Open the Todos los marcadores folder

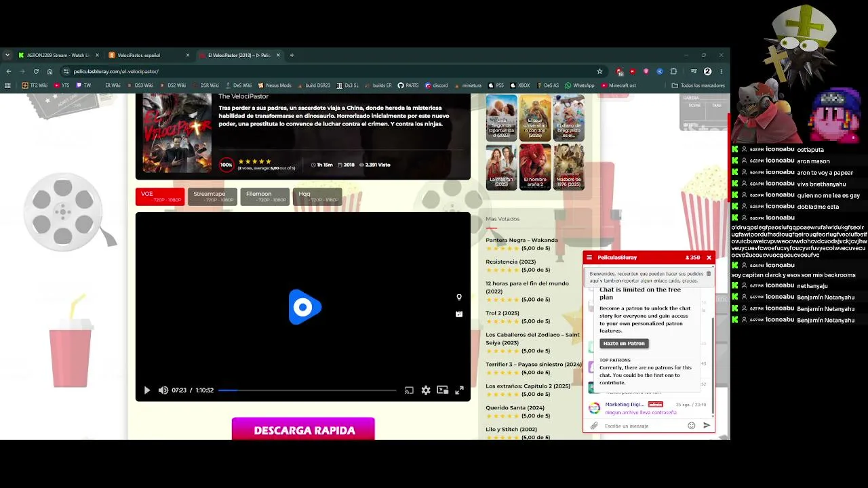click(x=698, y=85)
